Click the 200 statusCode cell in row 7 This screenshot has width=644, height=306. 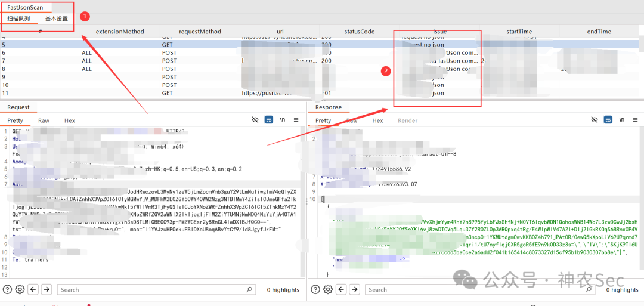tap(326, 61)
